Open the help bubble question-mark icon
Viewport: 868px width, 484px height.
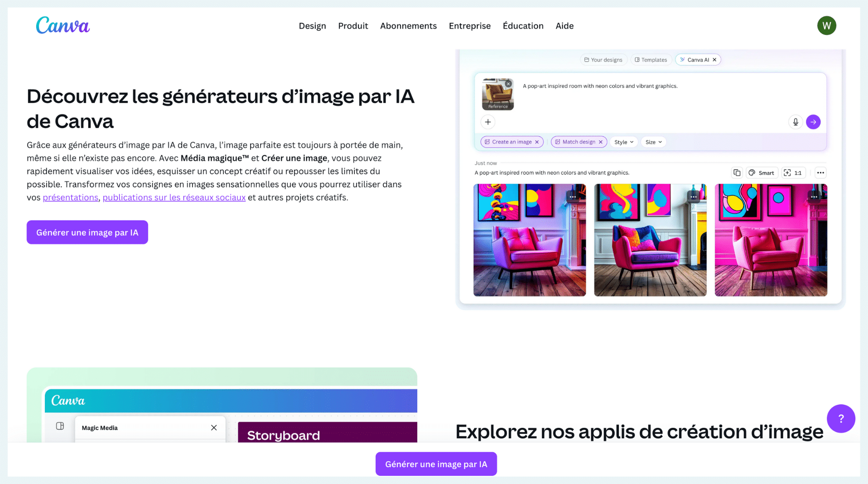coord(841,418)
